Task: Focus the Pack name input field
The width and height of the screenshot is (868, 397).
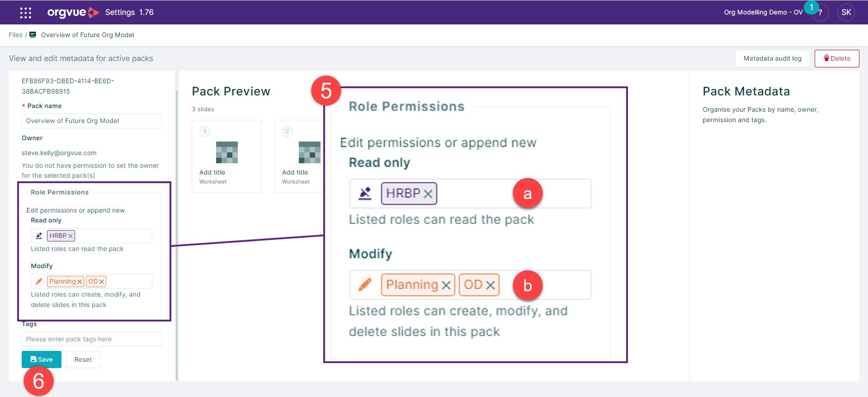Action: 92,121
